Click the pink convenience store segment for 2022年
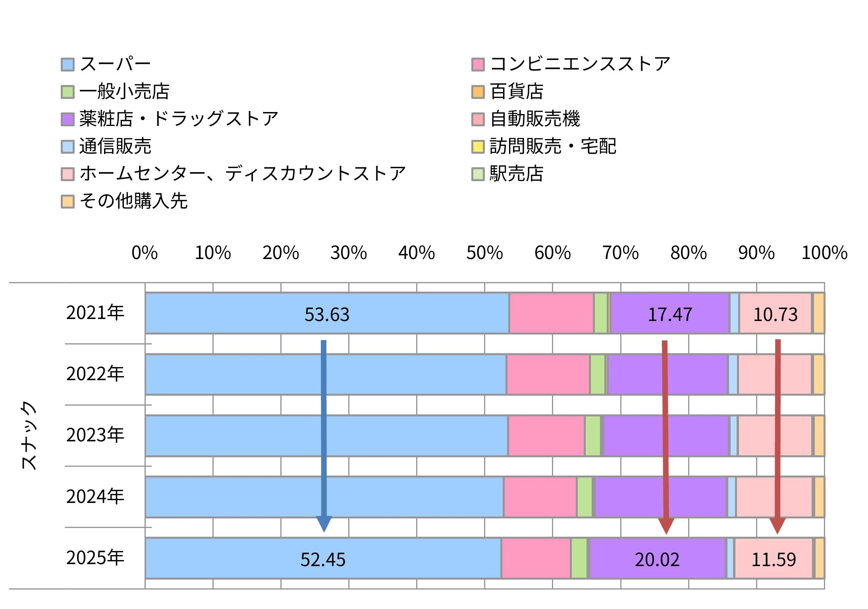This screenshot has height=609, width=868. 548,374
